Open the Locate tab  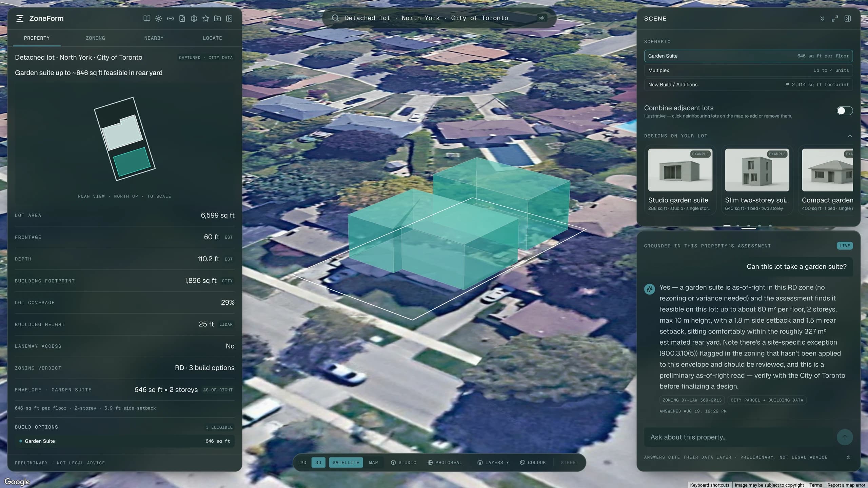pos(213,38)
